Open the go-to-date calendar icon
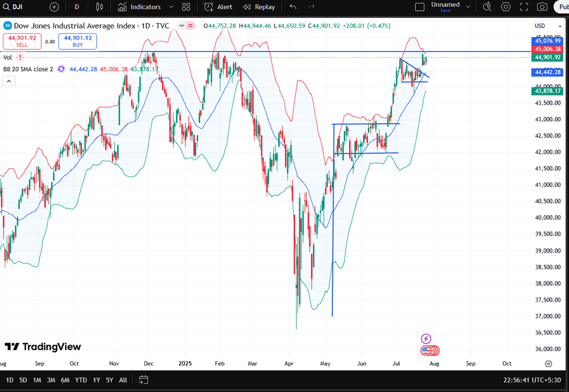The image size is (569, 392). (144, 380)
